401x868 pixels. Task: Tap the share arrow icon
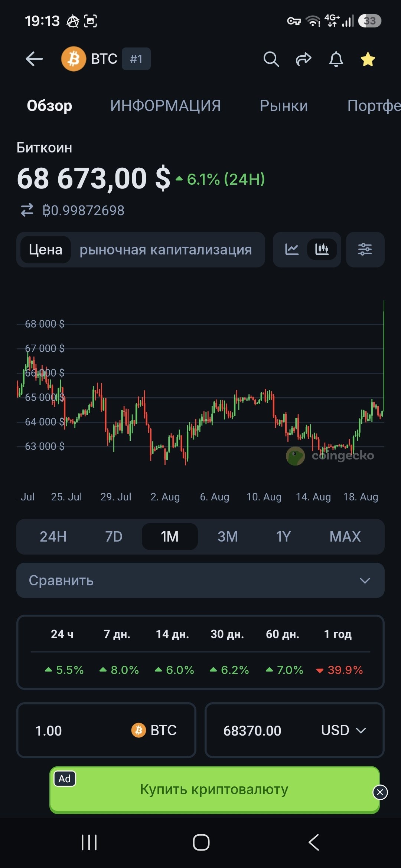pos(303,59)
